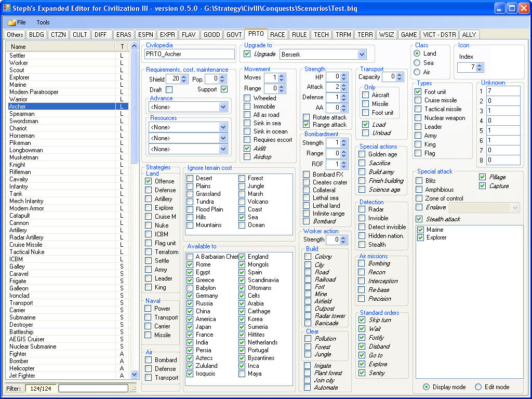Toggle the Upgrade checkbox

tap(247, 54)
